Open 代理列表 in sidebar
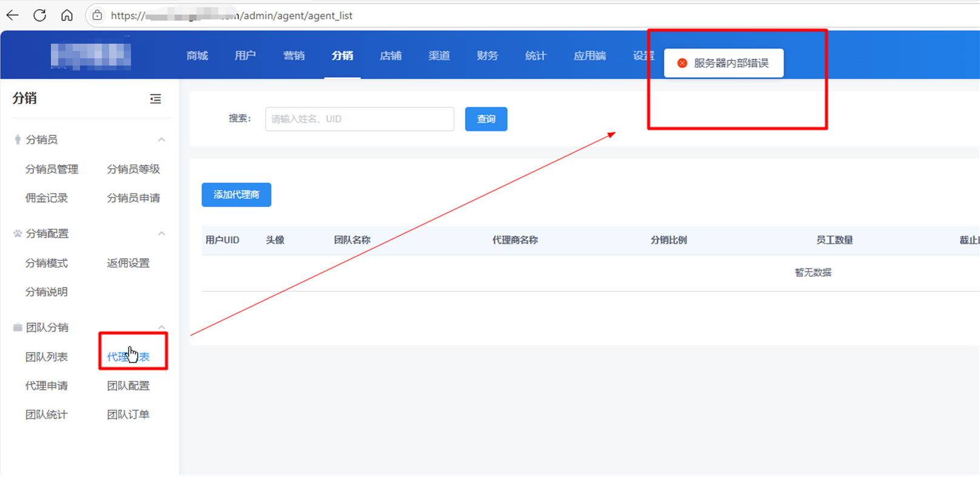The height and width of the screenshot is (477, 980). point(128,357)
